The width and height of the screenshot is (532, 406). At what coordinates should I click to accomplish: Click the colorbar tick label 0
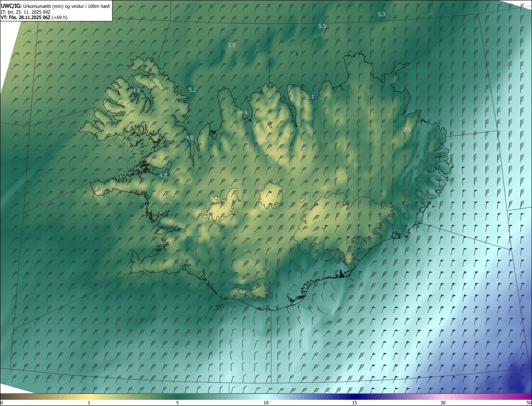point(2,403)
